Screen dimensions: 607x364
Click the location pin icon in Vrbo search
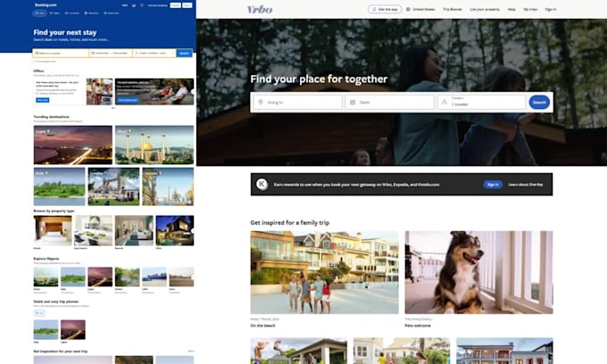coord(261,102)
